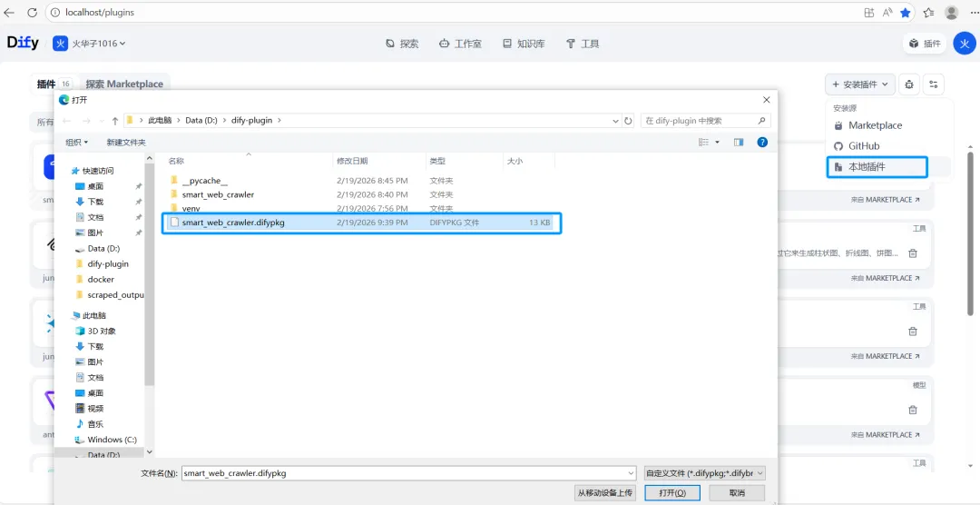
Task: Click the 打开(O) button
Action: click(671, 492)
